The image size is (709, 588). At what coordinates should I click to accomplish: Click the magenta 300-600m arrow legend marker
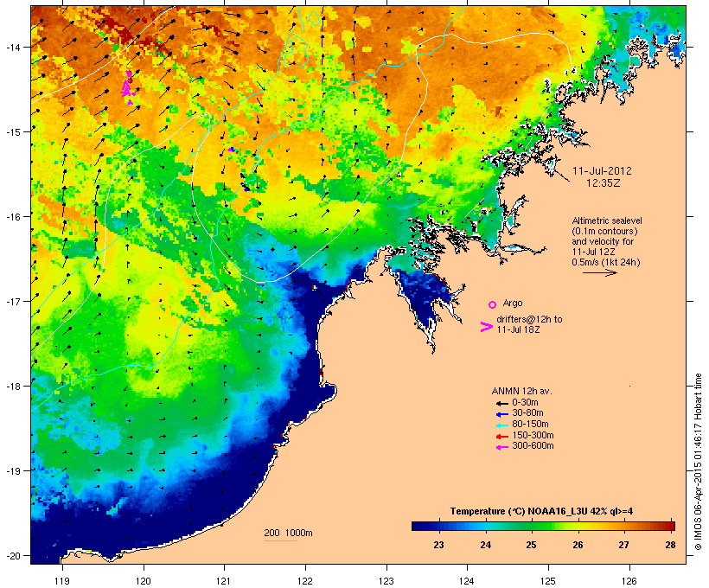coord(501,447)
